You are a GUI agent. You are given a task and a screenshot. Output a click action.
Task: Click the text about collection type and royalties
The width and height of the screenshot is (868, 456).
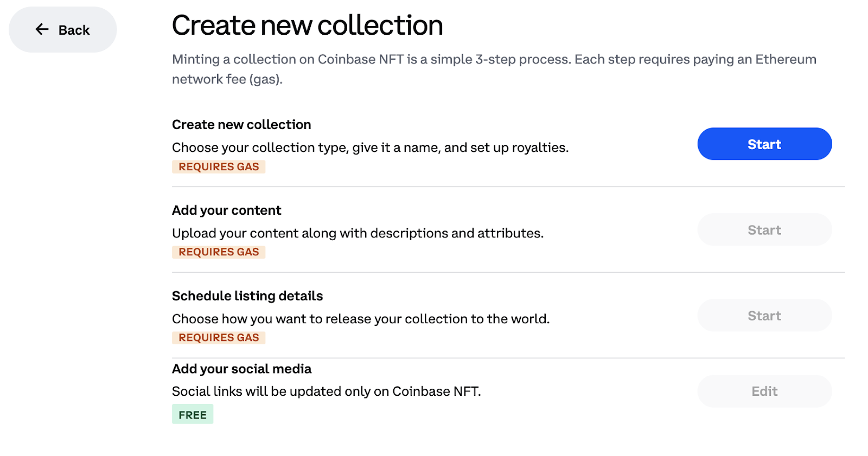click(370, 147)
